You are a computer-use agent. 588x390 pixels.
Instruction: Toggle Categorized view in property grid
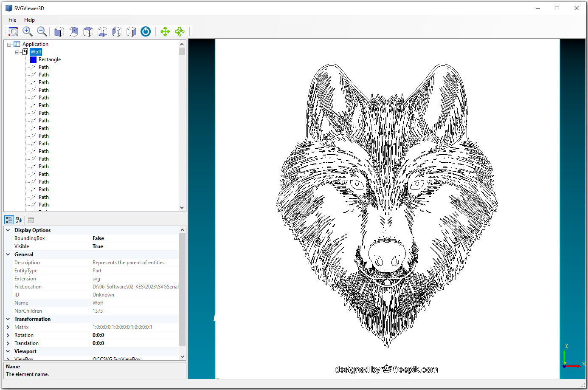point(9,220)
